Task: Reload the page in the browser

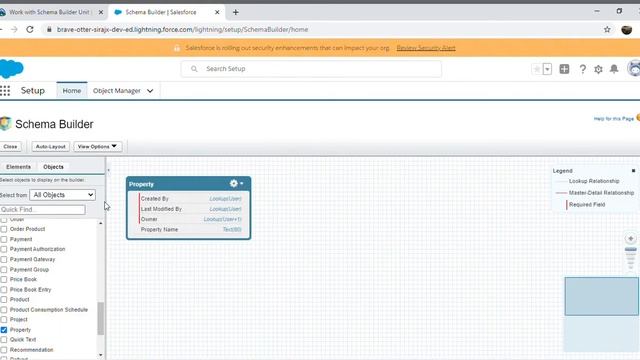Action: 30,29
